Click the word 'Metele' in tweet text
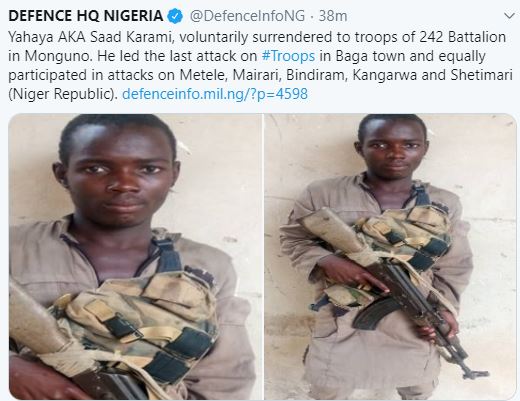 [x=203, y=75]
